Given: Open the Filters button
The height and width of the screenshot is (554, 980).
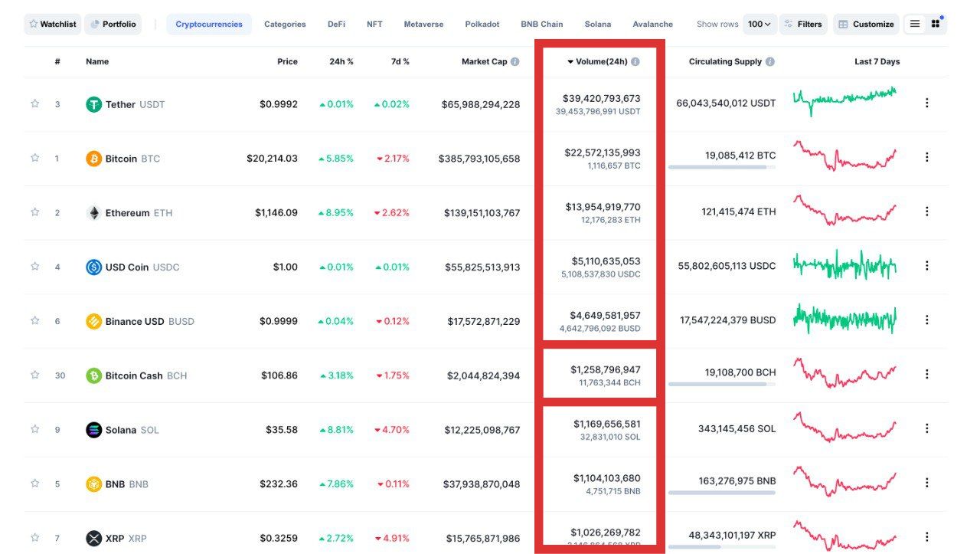Looking at the screenshot, I should point(802,24).
